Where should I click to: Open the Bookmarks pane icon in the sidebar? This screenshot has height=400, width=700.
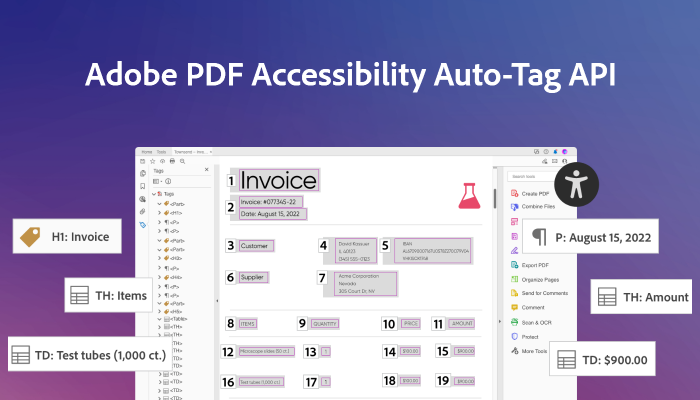(143, 186)
